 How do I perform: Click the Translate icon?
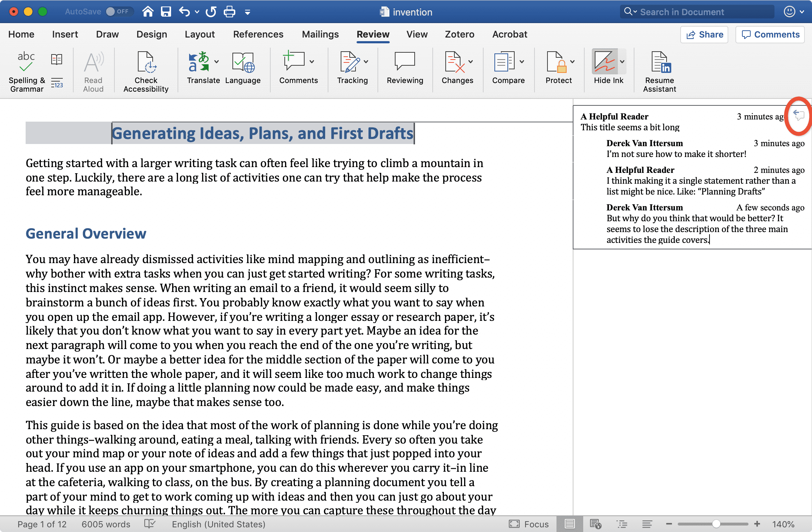pyautogui.click(x=199, y=62)
